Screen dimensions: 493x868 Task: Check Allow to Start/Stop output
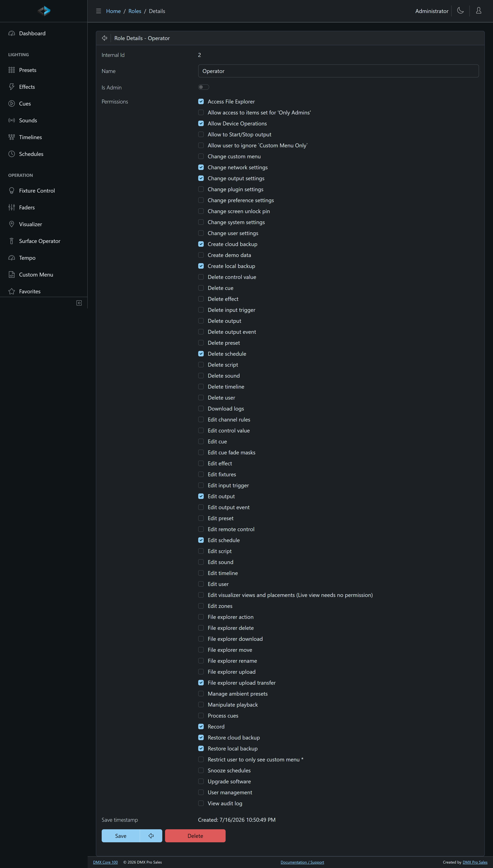(201, 135)
